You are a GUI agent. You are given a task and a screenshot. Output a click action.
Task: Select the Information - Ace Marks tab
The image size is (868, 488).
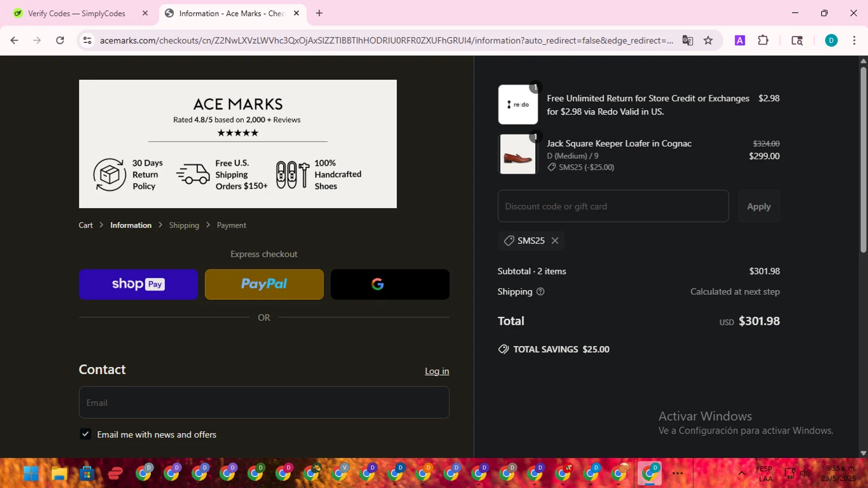[x=233, y=13]
